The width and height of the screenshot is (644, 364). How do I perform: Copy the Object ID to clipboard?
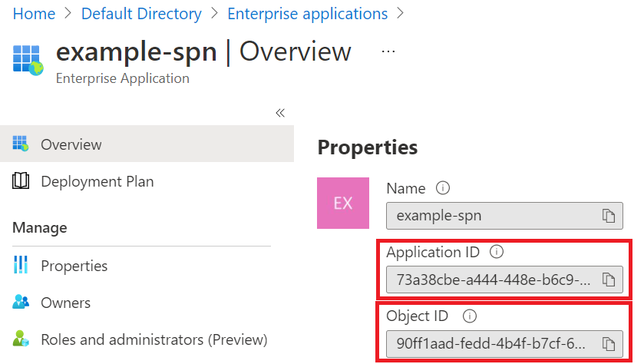tap(609, 342)
